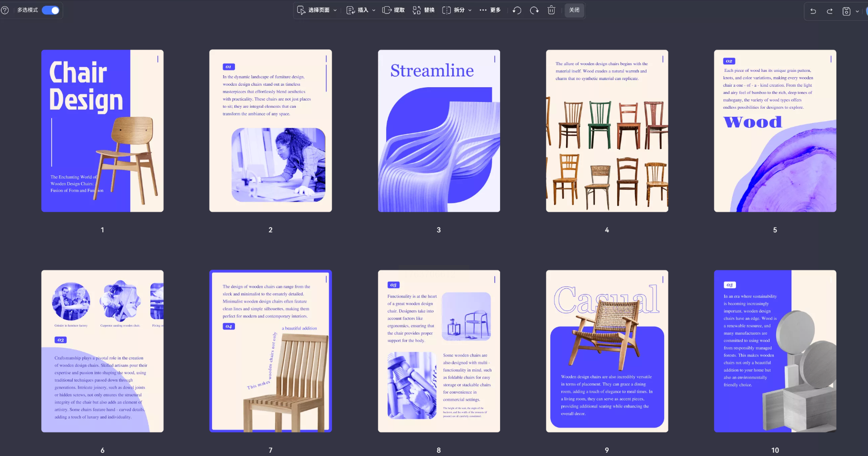This screenshot has width=868, height=456.
Task: Click the 关闭 close button
Action: [574, 10]
